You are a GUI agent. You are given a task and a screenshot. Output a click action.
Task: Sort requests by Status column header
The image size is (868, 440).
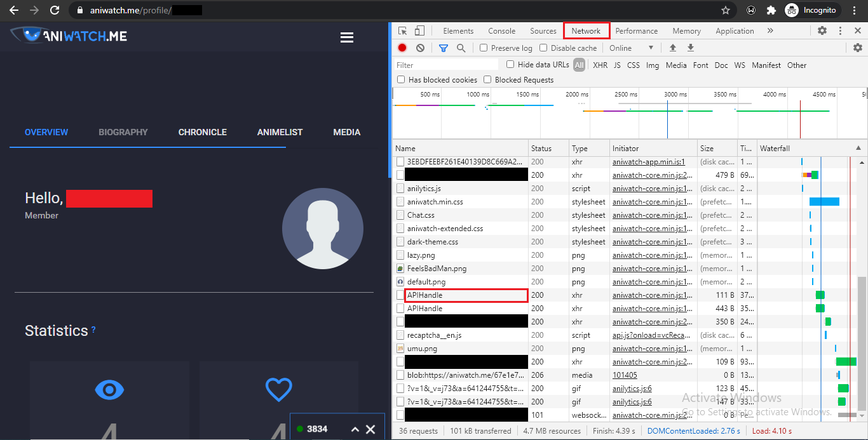(x=549, y=148)
